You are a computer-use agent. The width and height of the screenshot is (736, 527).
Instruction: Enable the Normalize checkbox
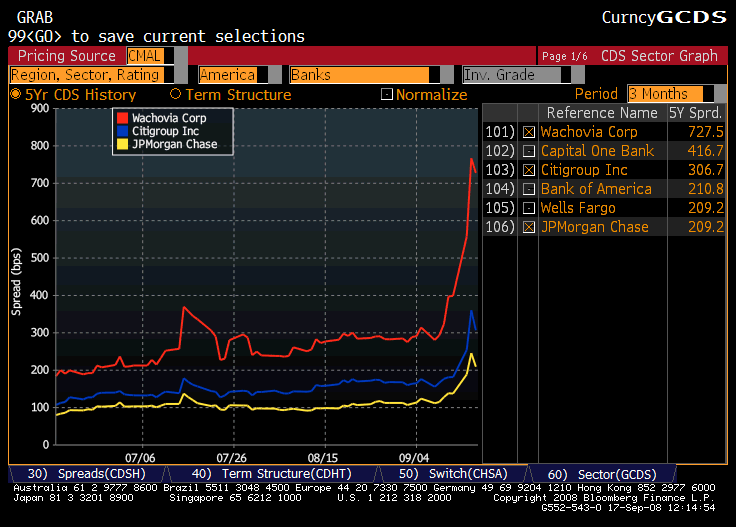(x=387, y=94)
